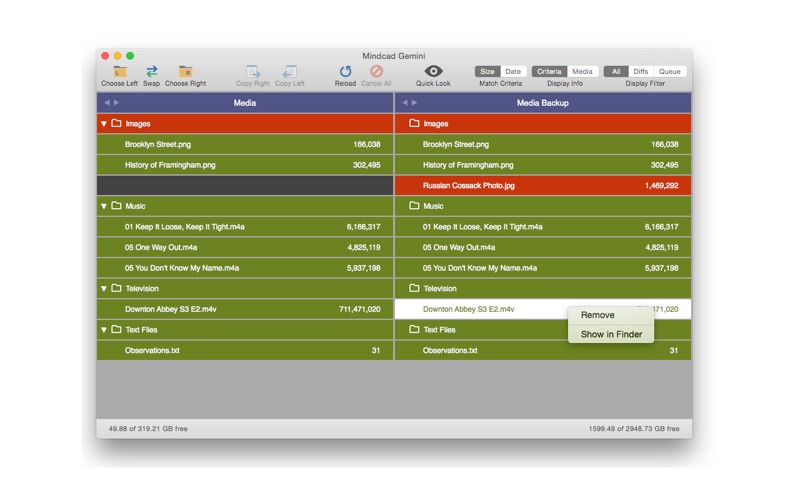Choose Show in Finder from context menu
Screen dimensions: 800x500
point(611,334)
